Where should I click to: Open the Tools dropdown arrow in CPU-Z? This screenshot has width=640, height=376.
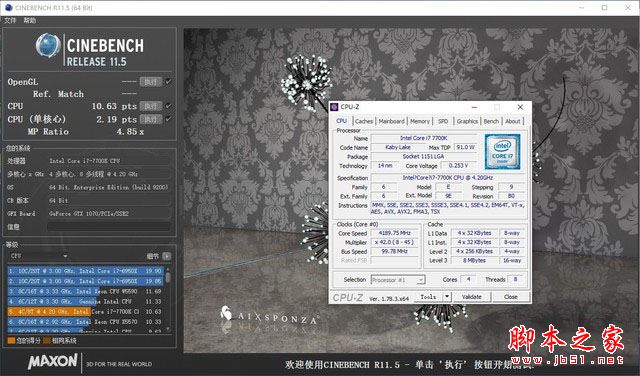pyautogui.click(x=447, y=297)
